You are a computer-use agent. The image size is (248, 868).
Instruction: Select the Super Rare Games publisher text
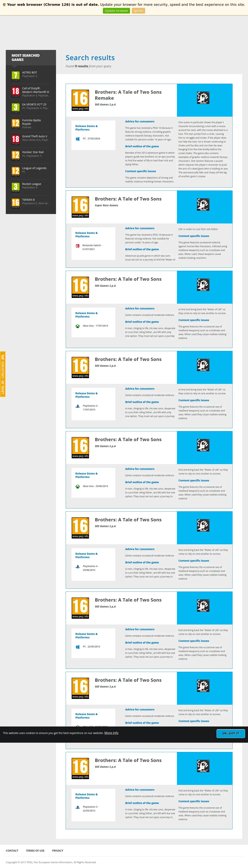pyautogui.click(x=106, y=205)
